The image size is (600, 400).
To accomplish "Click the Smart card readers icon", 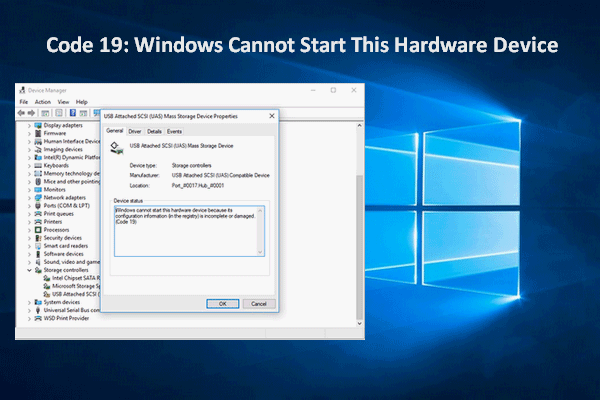I will point(38,246).
